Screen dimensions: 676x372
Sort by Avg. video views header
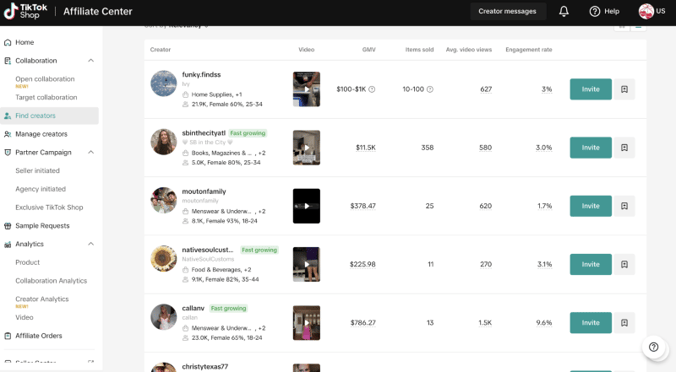[x=469, y=50]
